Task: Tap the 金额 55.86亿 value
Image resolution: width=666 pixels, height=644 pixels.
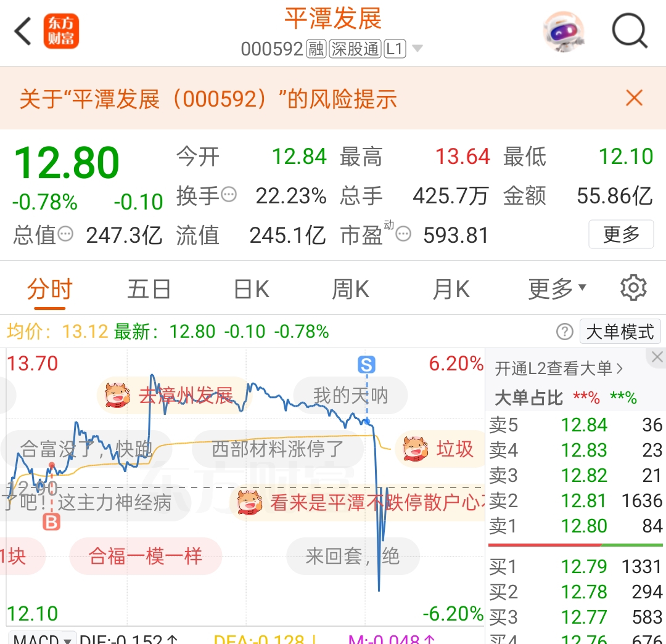Action: pyautogui.click(x=615, y=196)
